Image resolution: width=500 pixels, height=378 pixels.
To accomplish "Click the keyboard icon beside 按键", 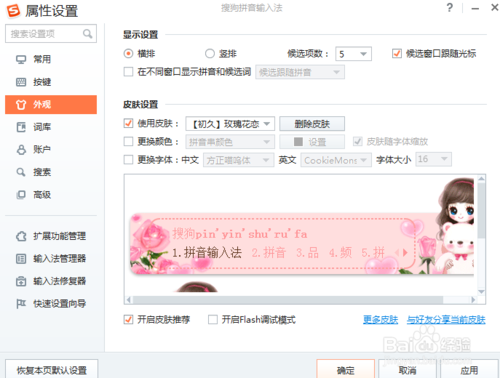I will pyautogui.click(x=21, y=82).
